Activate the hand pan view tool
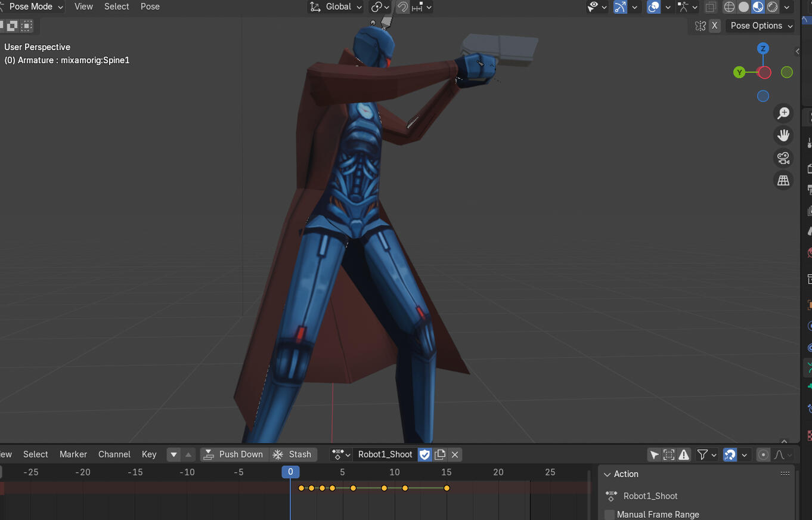Screen dimensions: 812x520 click(x=783, y=135)
